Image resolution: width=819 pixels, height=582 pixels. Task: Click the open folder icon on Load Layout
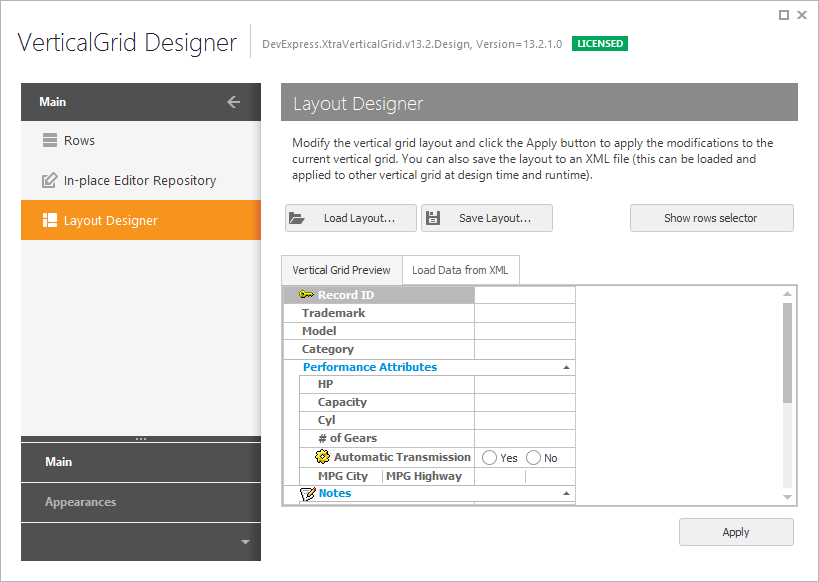(297, 218)
